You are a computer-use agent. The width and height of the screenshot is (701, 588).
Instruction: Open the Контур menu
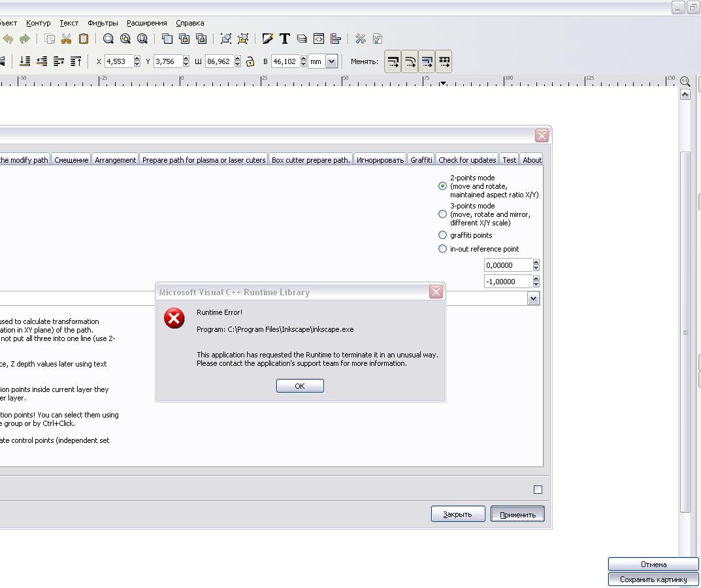[x=39, y=24]
